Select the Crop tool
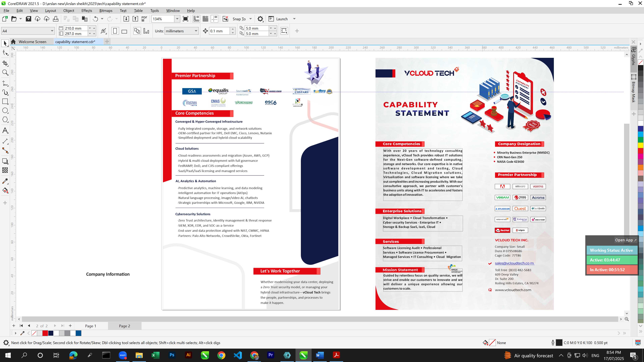644x362 pixels. click(5, 63)
